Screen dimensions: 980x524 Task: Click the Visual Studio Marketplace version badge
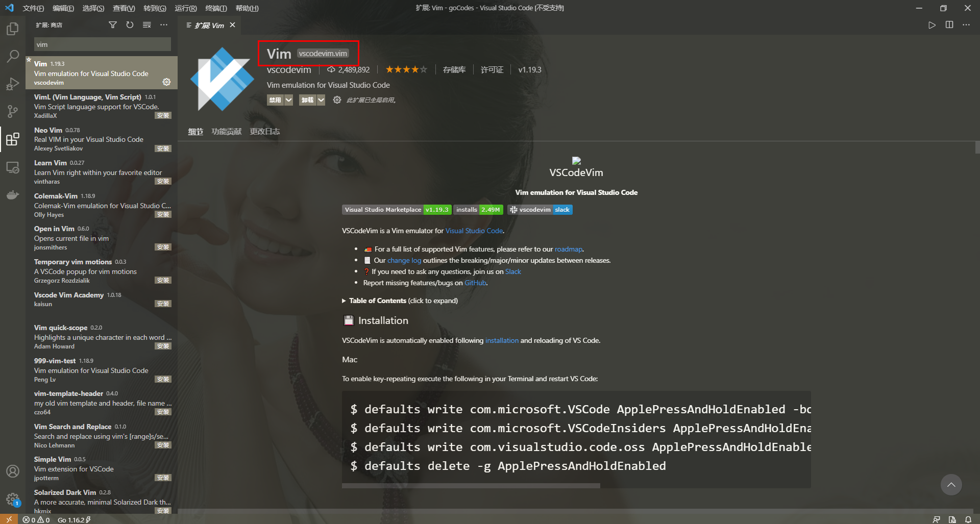[397, 210]
